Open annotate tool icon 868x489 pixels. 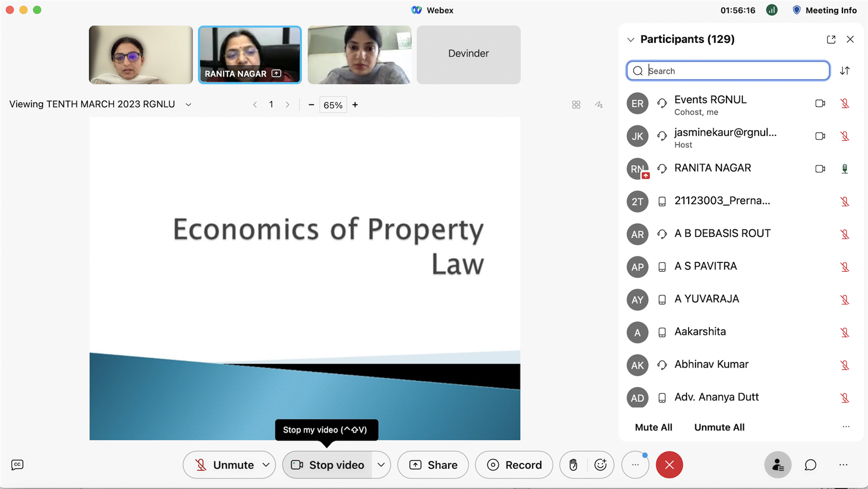pos(598,105)
